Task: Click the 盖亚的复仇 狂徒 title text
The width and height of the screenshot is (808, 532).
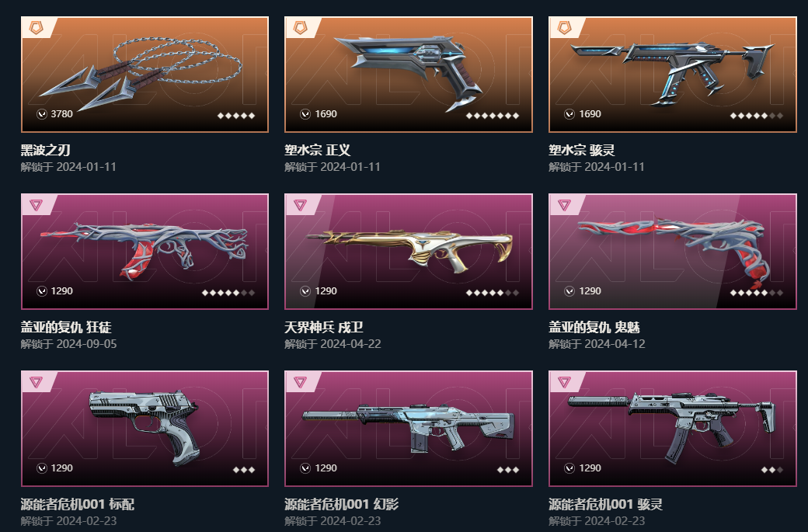Action: tap(66, 327)
